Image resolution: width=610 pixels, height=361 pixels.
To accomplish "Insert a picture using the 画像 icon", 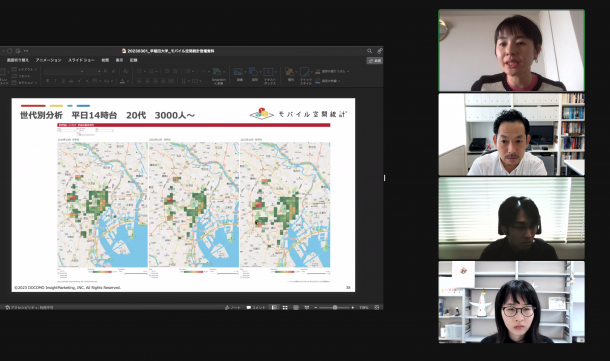I will click(239, 74).
